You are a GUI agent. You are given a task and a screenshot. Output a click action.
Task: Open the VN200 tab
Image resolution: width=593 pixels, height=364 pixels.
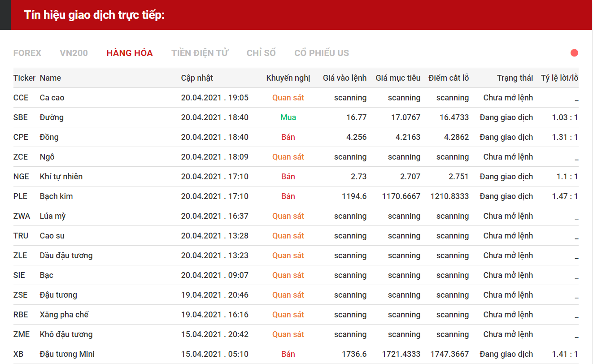[x=74, y=53]
